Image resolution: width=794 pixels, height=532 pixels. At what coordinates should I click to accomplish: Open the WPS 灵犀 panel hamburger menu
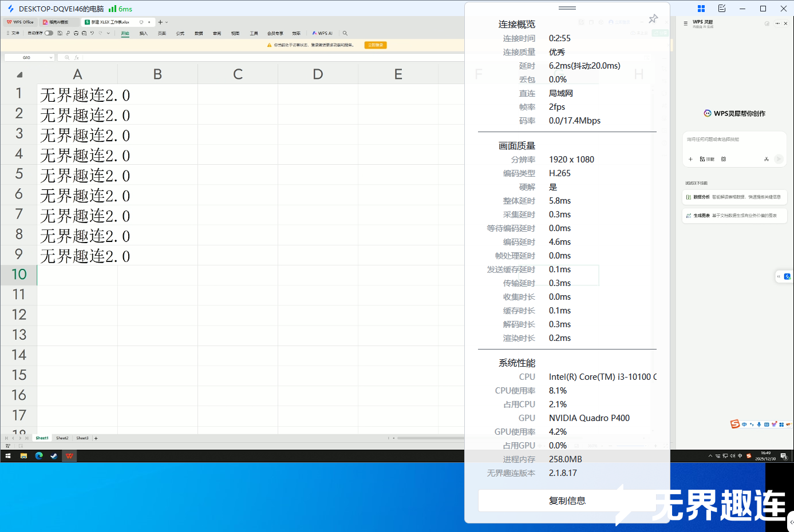coord(686,23)
